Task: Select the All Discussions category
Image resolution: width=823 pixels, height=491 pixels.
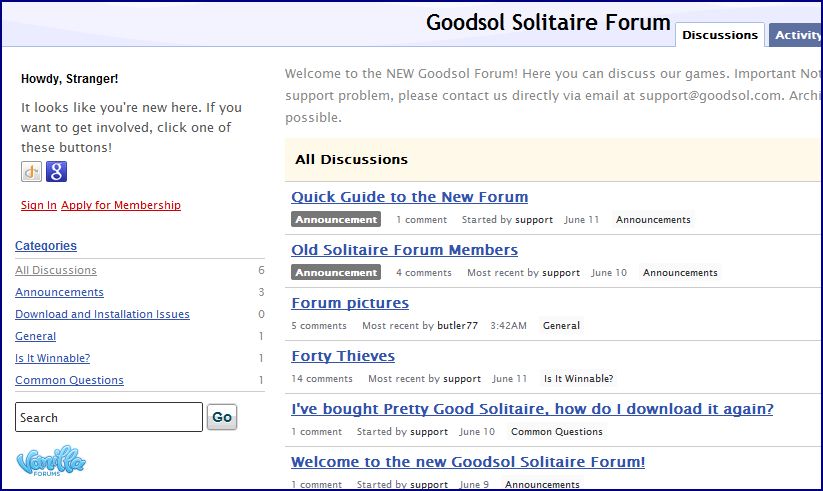Action: (56, 270)
